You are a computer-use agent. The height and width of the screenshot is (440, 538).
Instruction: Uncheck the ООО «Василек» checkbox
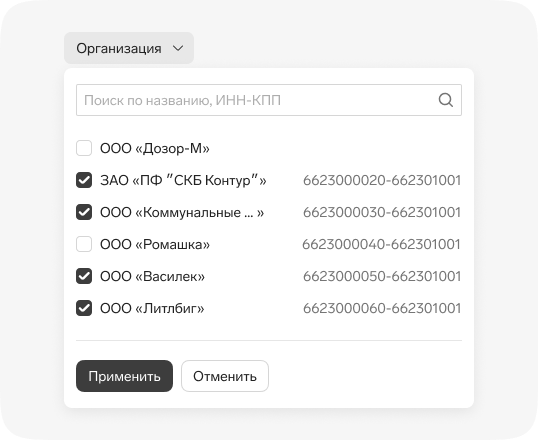click(x=84, y=276)
